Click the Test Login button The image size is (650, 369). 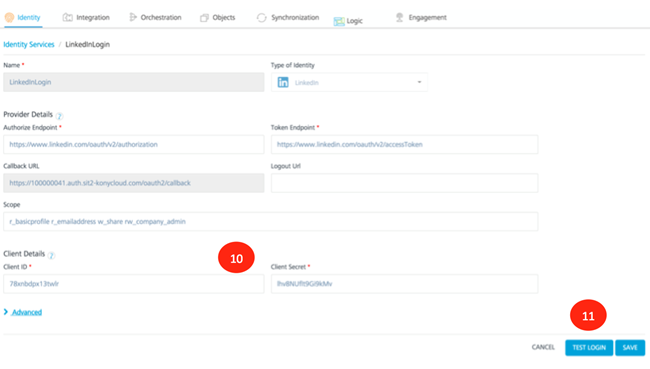[x=589, y=347]
